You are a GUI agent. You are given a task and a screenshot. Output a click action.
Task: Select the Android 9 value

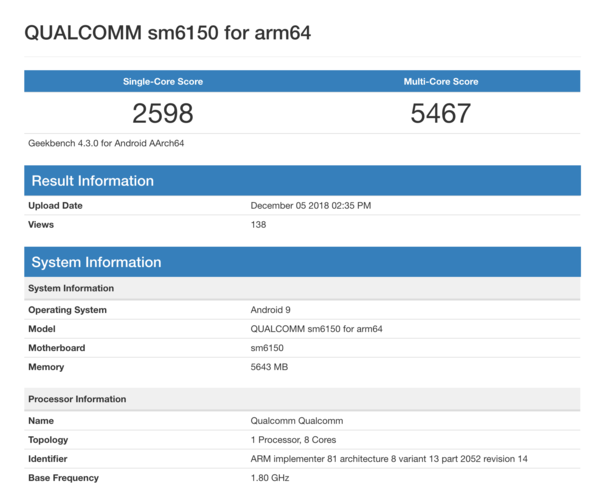point(271,310)
